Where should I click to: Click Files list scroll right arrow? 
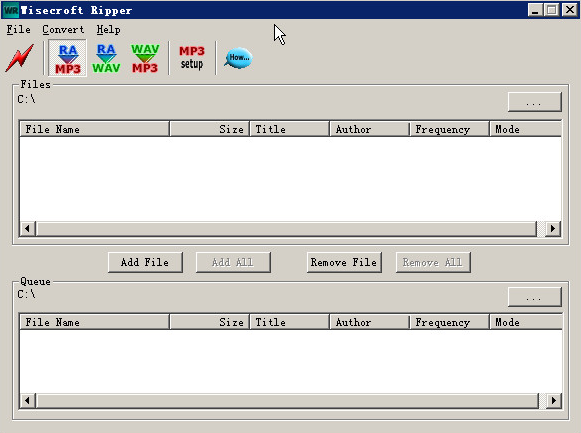553,228
